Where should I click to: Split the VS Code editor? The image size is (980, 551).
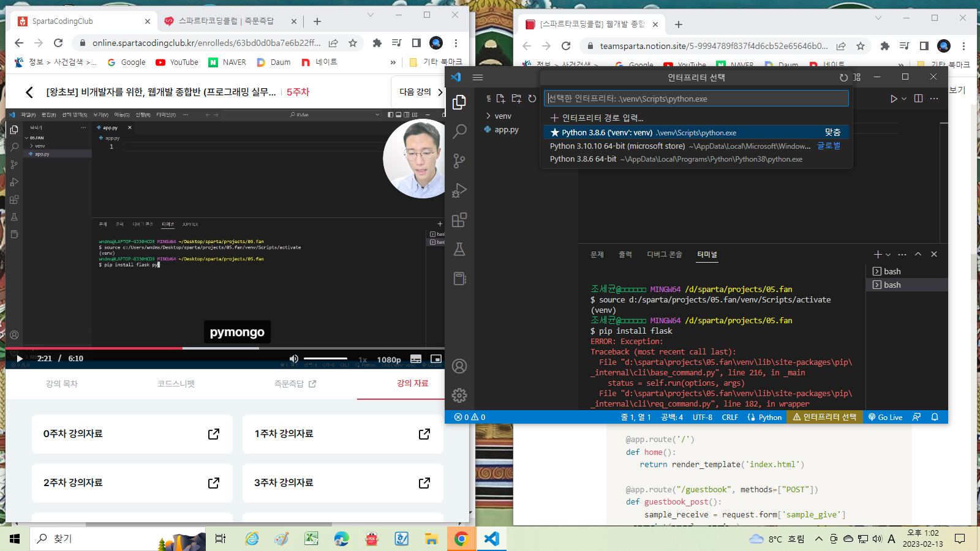coord(918,99)
